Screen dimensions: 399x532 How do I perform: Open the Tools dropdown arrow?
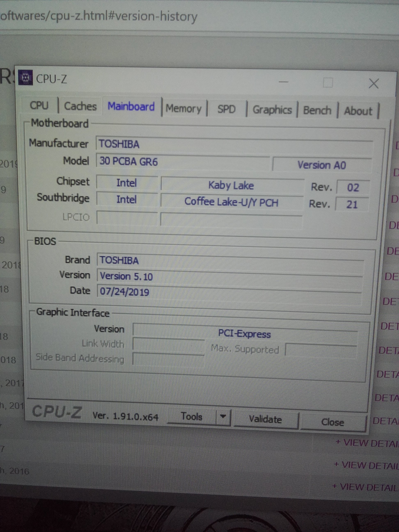point(223,417)
